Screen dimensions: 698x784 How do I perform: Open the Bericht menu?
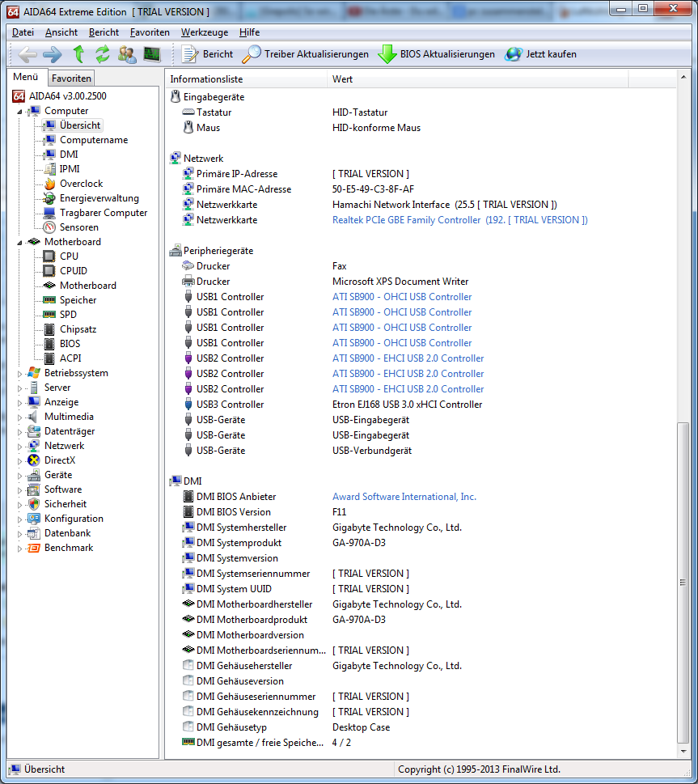point(104,32)
